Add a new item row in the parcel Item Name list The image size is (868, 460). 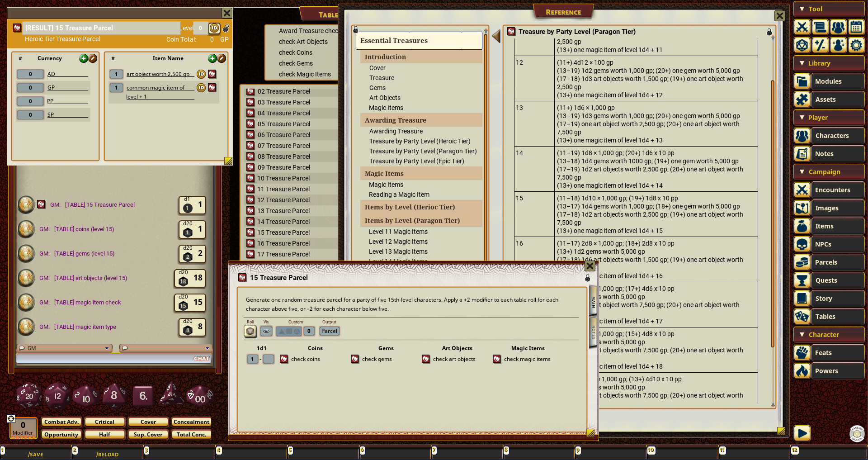click(x=212, y=58)
